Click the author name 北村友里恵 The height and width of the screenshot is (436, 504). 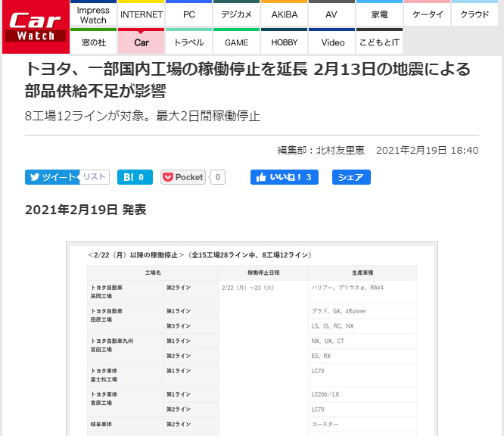[341, 150]
